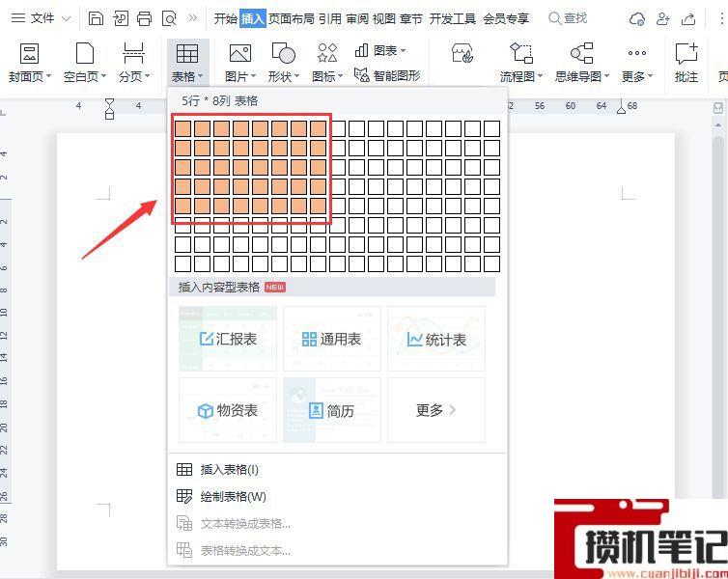Open the 思维导图 mind map dropdown

582,63
